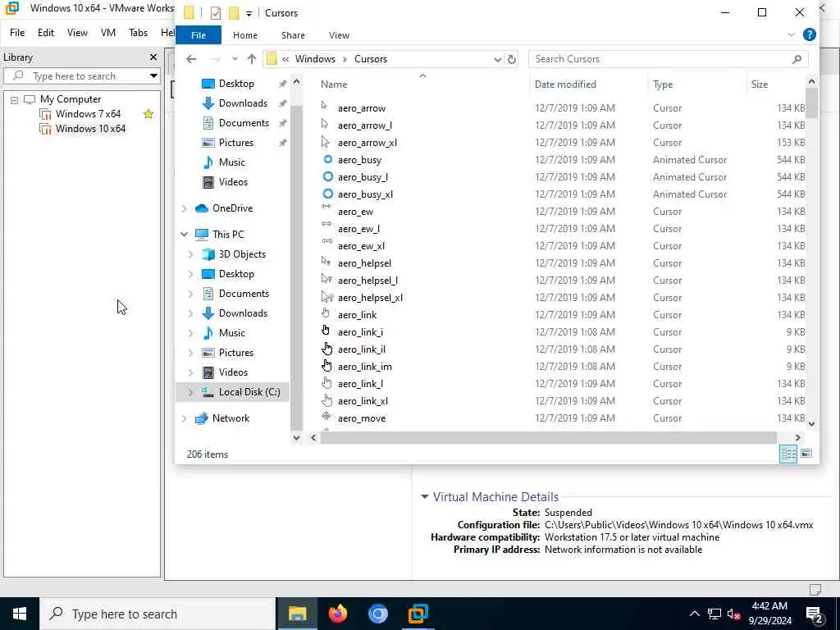This screenshot has height=630, width=840.
Task: Click New folder icon in title bar
Action: coord(234,13)
